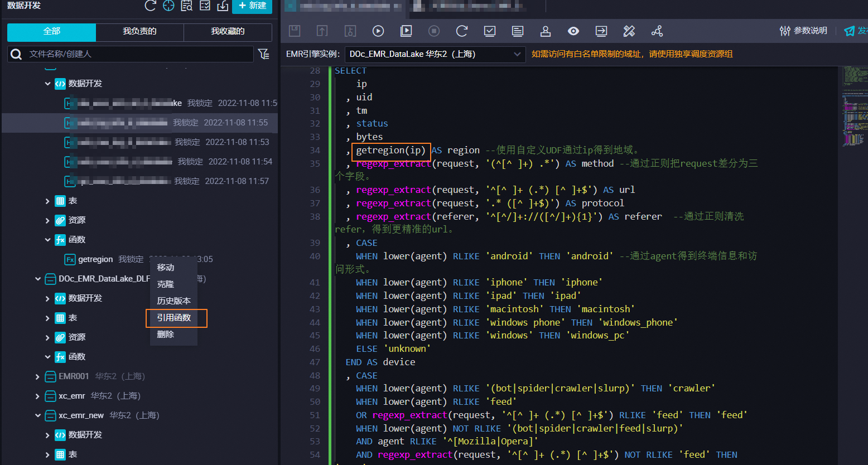Viewport: 868px width, 465px height.
Task: Open file modified 2022-11-08 11:55
Action: pyautogui.click(x=139, y=123)
